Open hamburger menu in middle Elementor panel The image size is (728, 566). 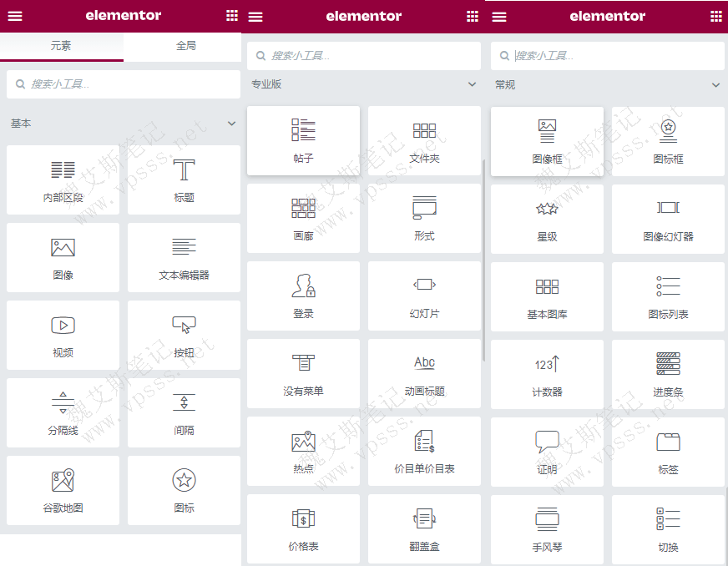coord(255,18)
